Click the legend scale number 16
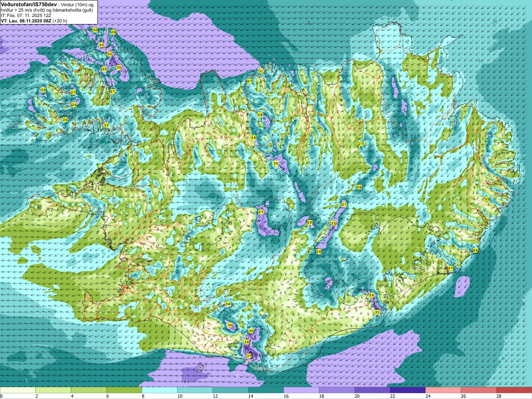 point(286,397)
